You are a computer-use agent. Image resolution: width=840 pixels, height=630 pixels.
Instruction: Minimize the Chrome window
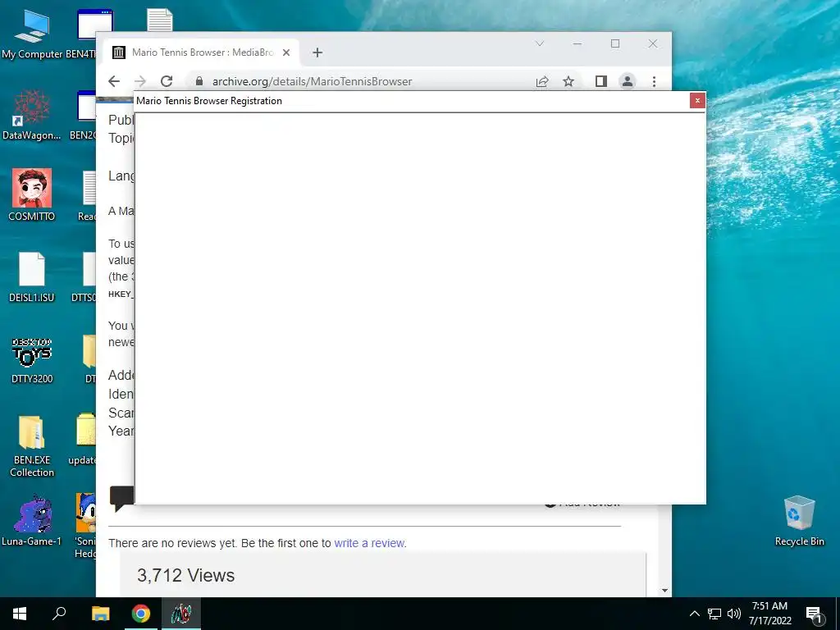tap(577, 43)
